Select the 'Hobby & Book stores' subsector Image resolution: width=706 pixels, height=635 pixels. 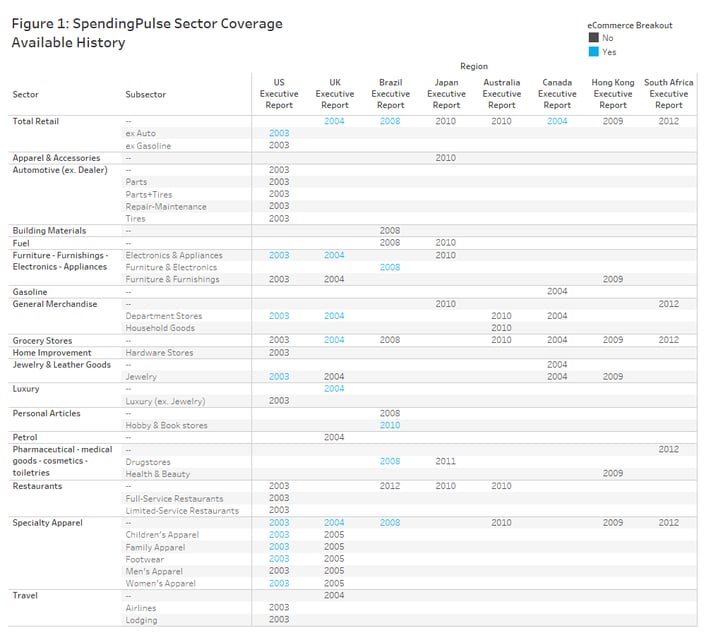(x=167, y=425)
